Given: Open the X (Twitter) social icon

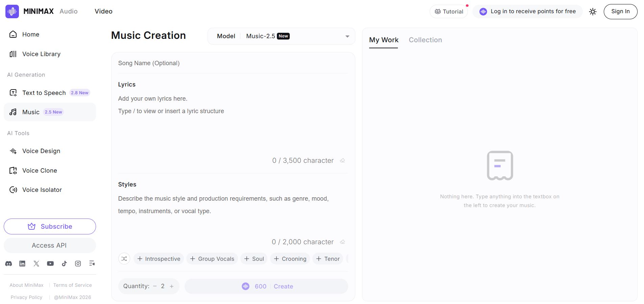Looking at the screenshot, I should tap(37, 263).
